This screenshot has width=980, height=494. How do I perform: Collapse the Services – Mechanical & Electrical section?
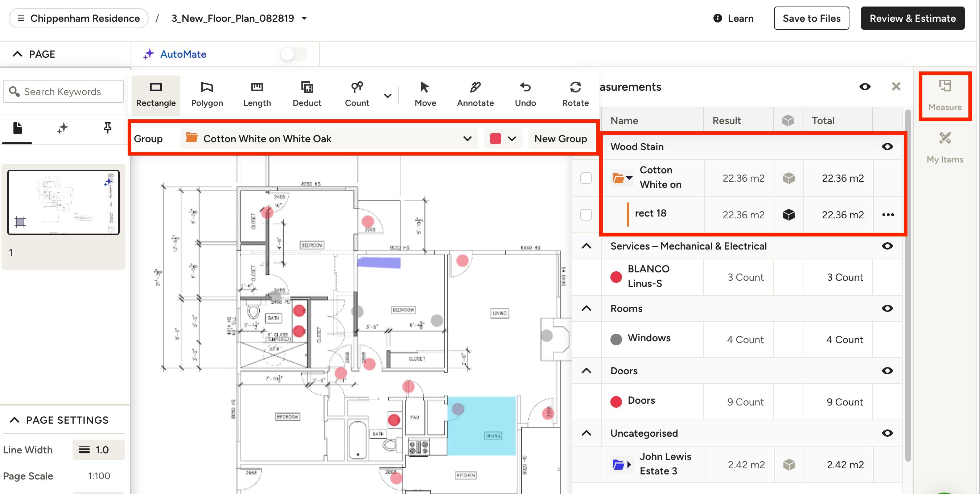[x=586, y=246]
